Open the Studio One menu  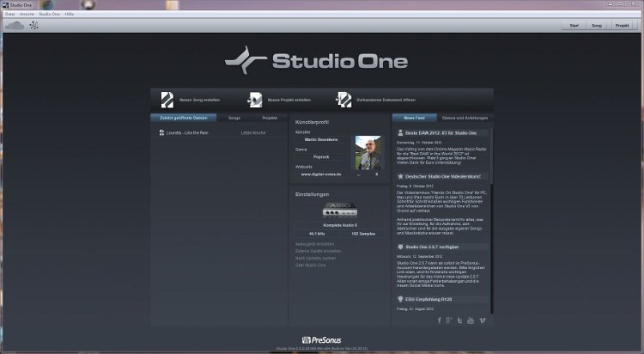tap(49, 14)
